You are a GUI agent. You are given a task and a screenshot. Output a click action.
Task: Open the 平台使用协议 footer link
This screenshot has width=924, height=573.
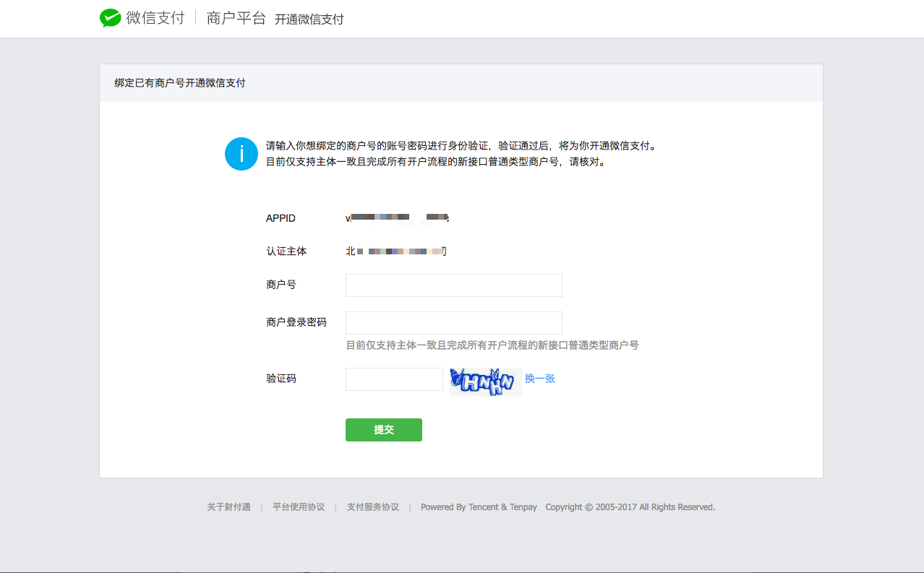click(299, 507)
